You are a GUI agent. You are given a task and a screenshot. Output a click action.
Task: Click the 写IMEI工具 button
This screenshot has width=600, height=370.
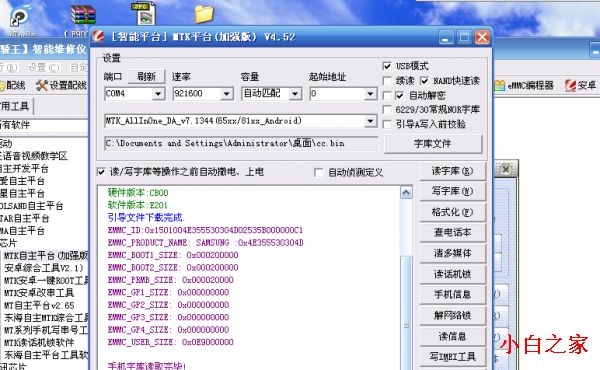pos(452,357)
